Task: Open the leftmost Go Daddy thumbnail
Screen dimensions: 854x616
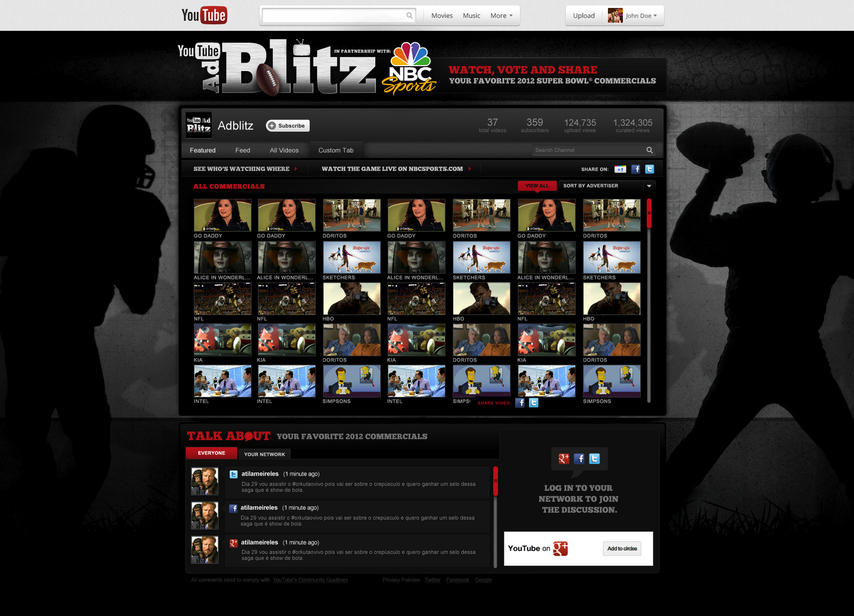Action: click(223, 215)
